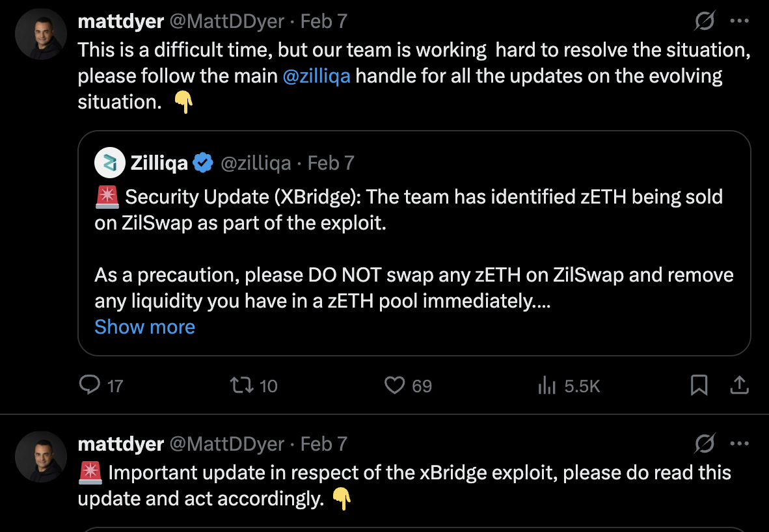
Task: Expand quoted tweet with Show more
Action: pos(144,326)
